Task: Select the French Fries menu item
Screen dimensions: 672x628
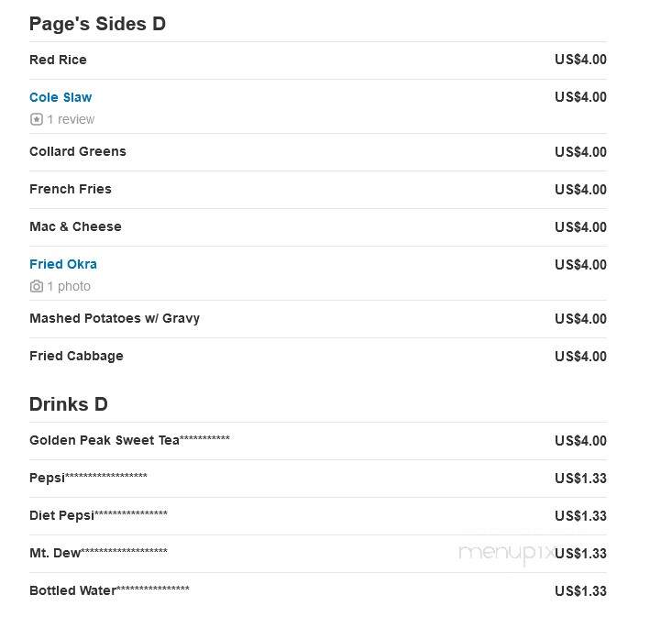Action: (71, 189)
